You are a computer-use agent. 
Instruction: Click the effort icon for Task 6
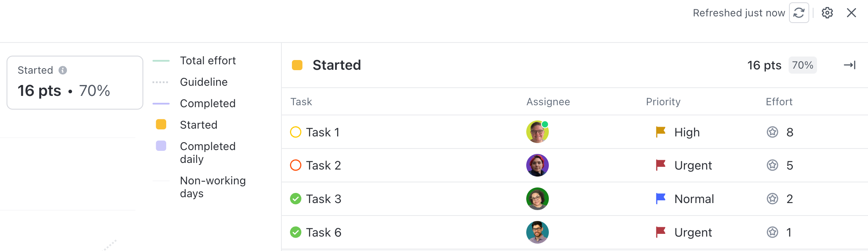pyautogui.click(x=772, y=232)
